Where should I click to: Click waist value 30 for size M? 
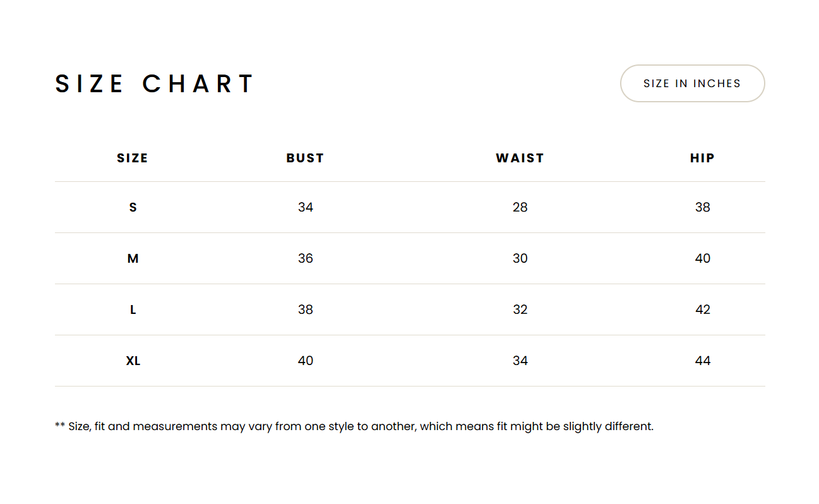click(520, 258)
